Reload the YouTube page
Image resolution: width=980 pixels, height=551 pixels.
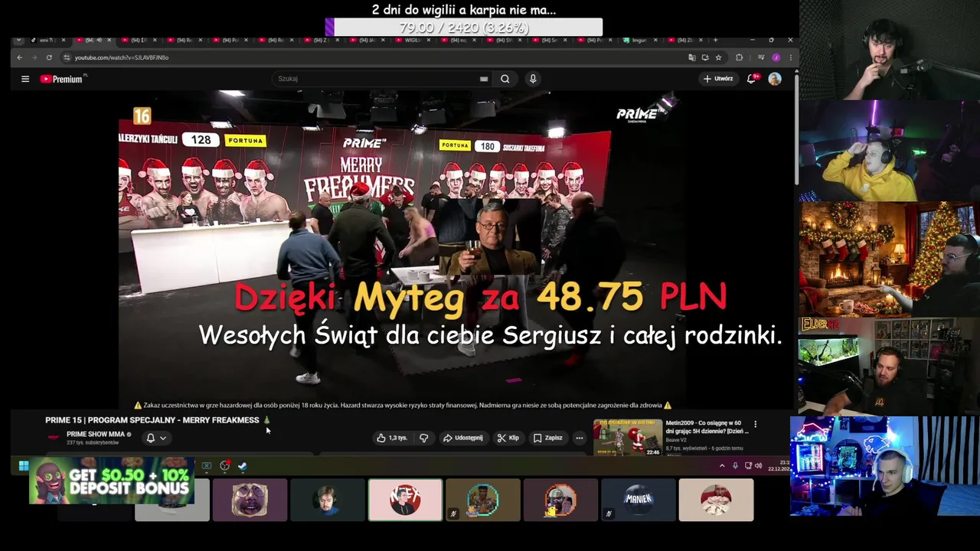(49, 57)
